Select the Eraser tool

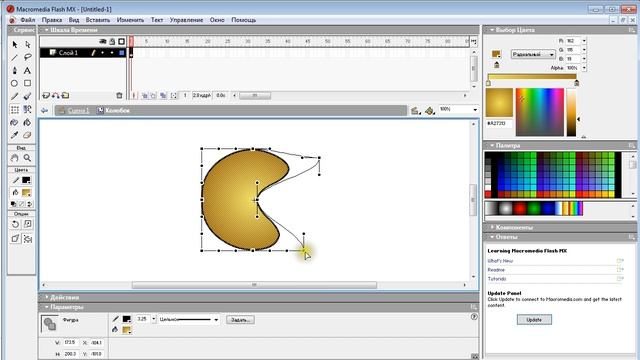click(x=27, y=135)
